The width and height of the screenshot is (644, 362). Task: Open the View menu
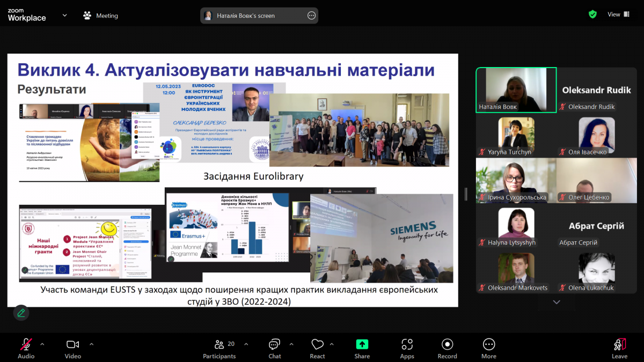tap(614, 14)
